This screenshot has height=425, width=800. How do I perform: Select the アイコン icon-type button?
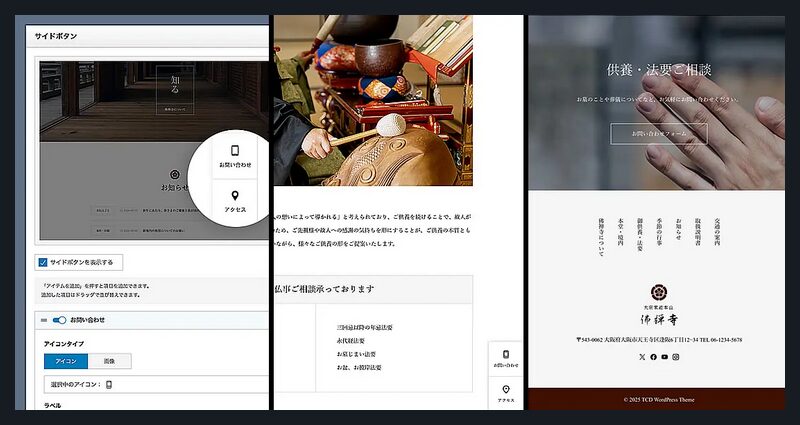pos(66,361)
